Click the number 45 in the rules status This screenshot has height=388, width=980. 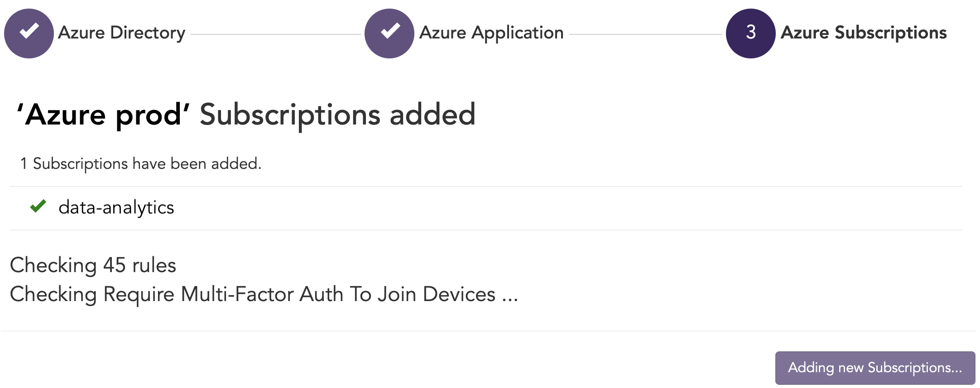pos(114,265)
